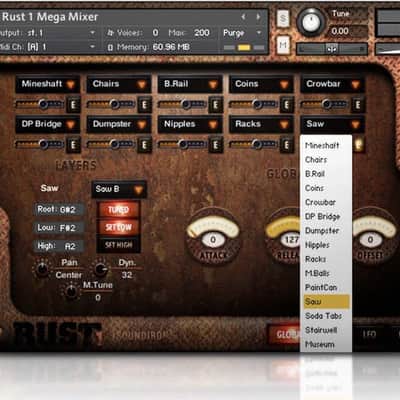Click the Low F#2 field
Image resolution: width=400 pixels, height=400 pixels.
tap(58, 228)
